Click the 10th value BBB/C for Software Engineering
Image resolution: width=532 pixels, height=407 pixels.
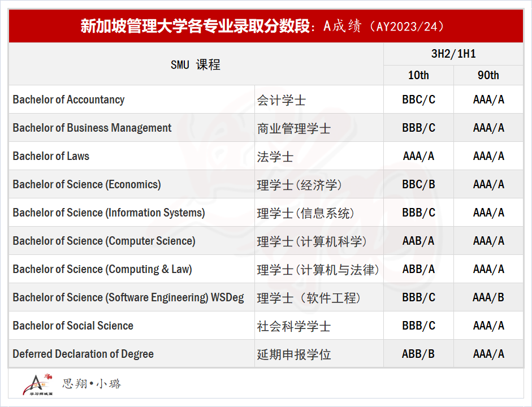pos(419,297)
